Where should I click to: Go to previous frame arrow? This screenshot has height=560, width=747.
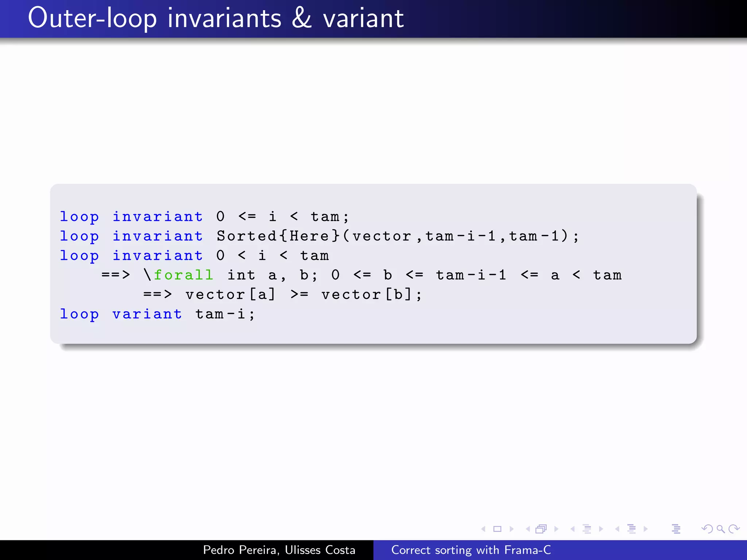tap(528, 529)
